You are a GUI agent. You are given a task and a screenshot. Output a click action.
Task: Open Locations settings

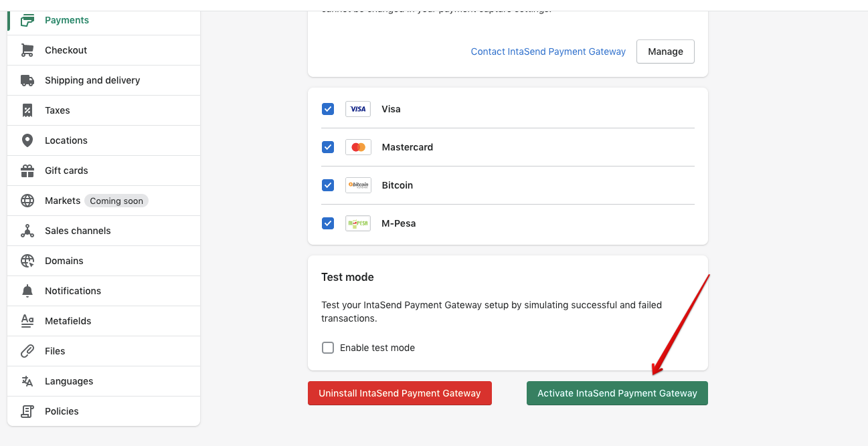click(104, 140)
